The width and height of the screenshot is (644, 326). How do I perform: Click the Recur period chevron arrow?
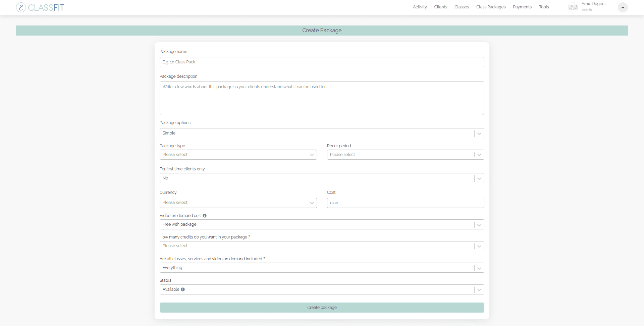[479, 155]
